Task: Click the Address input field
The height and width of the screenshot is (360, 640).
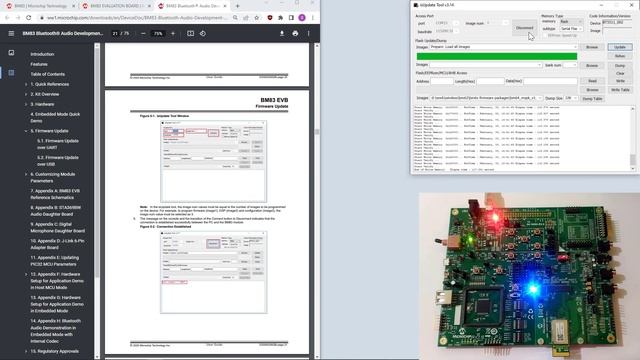Action: 442,81
